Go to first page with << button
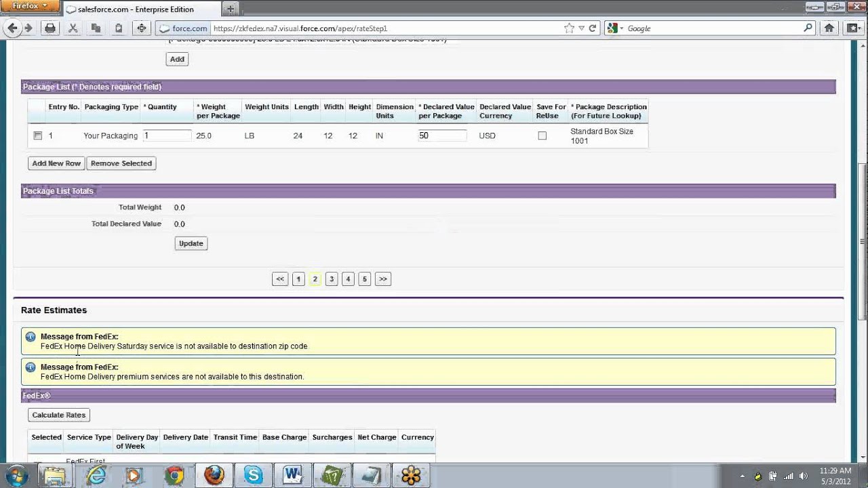This screenshot has height=488, width=868. pyautogui.click(x=280, y=279)
